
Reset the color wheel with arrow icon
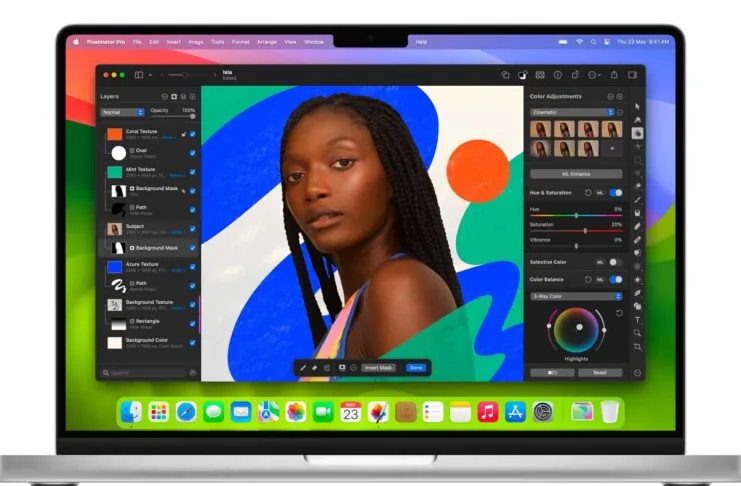point(619,313)
